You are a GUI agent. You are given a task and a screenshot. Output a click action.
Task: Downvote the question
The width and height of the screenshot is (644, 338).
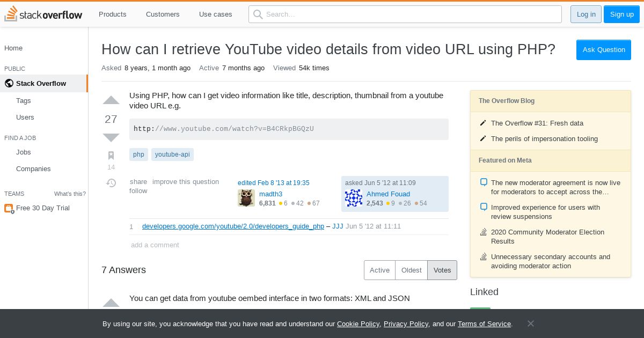click(x=111, y=138)
